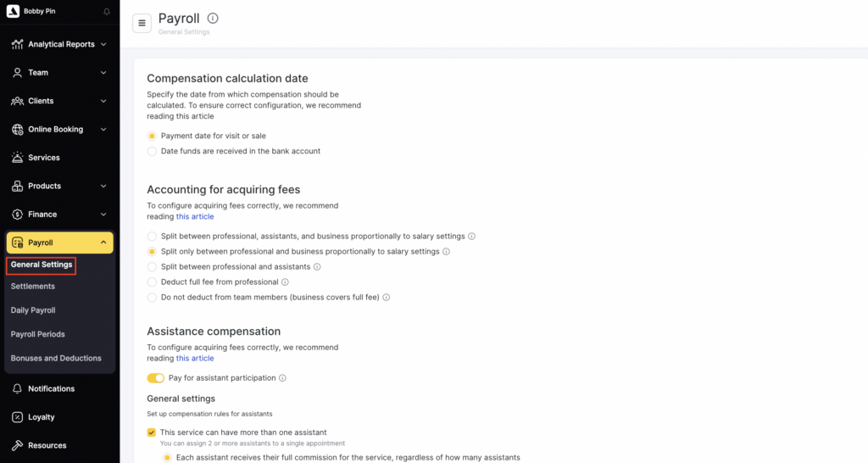Viewport: 868px width, 463px height.
Task: Click the Services icon in the sidebar
Action: tap(17, 158)
